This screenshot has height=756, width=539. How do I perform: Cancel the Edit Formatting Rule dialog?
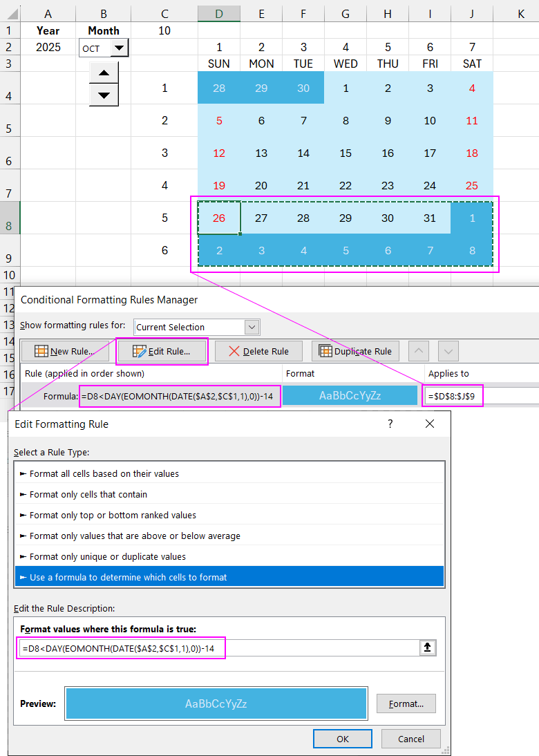coord(410,739)
